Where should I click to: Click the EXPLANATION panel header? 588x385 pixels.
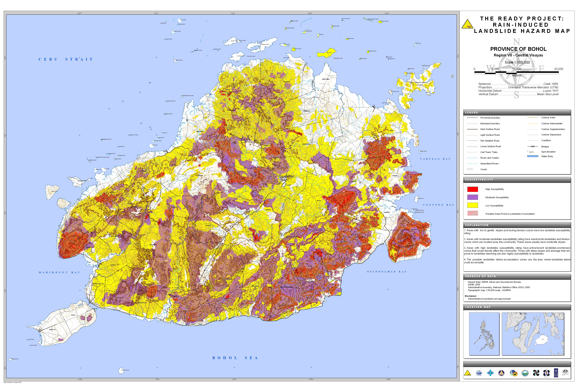tap(517, 225)
